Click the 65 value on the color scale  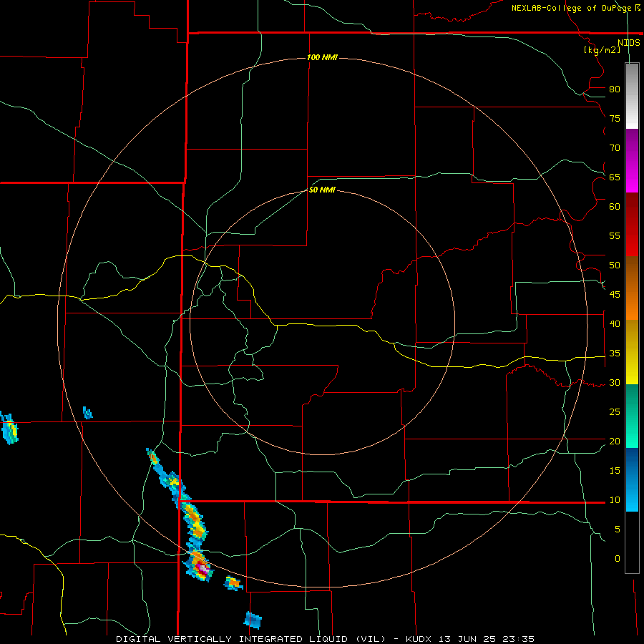click(615, 177)
